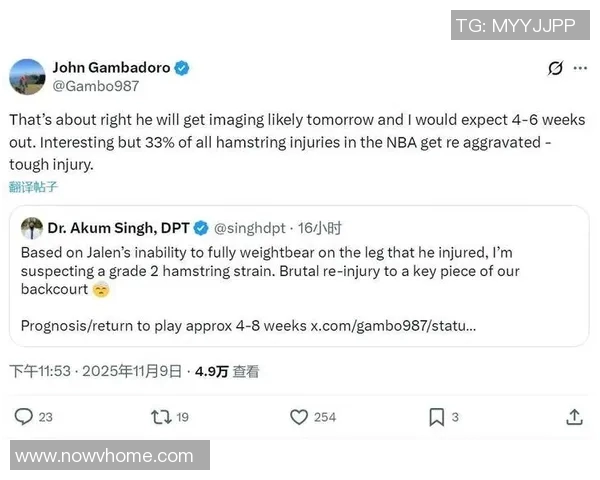The height and width of the screenshot is (480, 600).
Task: Open the quoted post body text
Action: point(270,271)
